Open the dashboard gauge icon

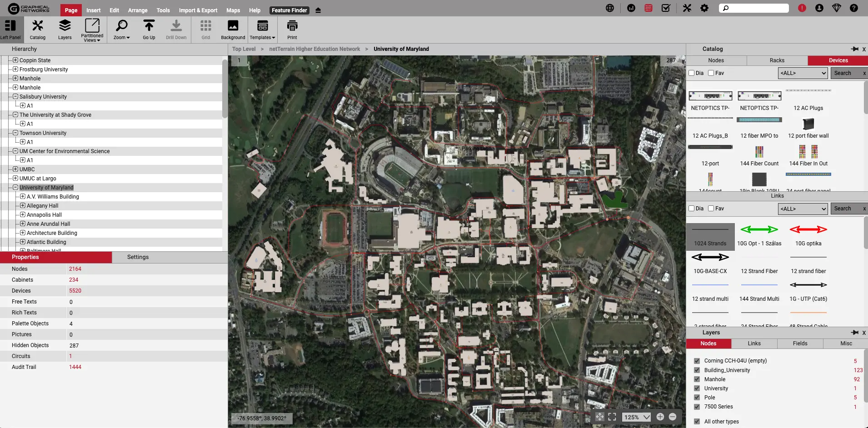[631, 8]
